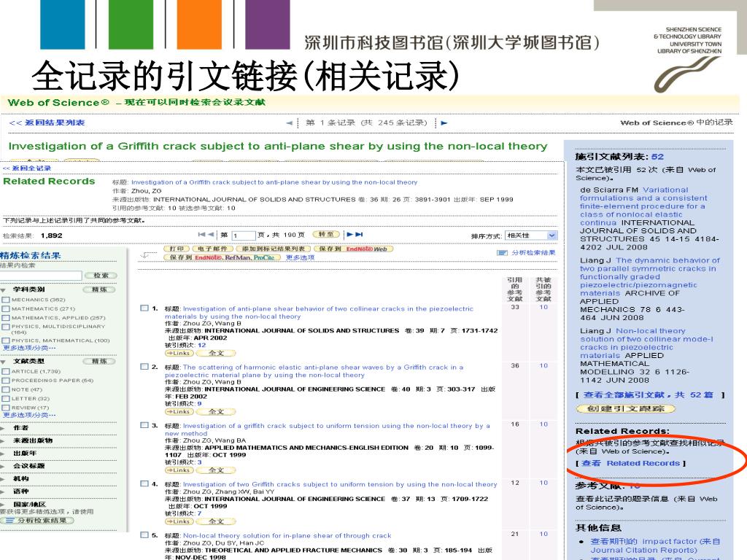Screen dimensions: 747x560
Task: Expand the 作者 refine section
Action: coord(2,428)
